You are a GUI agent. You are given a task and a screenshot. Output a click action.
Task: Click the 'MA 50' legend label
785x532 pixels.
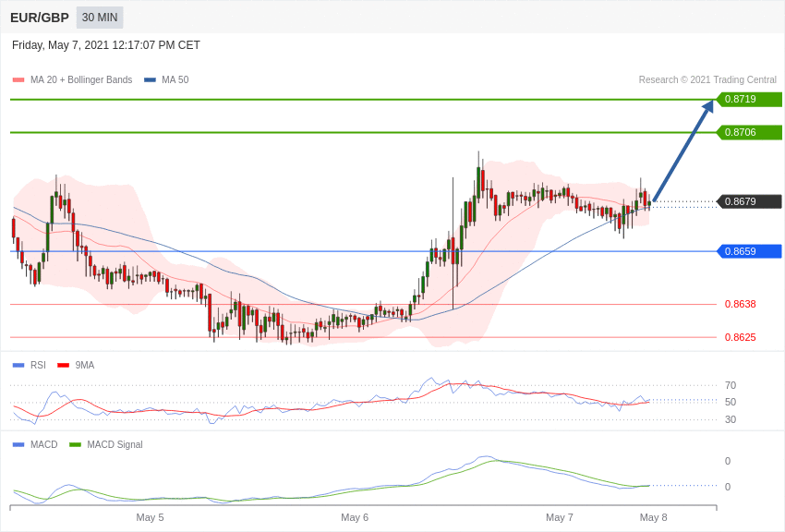point(175,79)
